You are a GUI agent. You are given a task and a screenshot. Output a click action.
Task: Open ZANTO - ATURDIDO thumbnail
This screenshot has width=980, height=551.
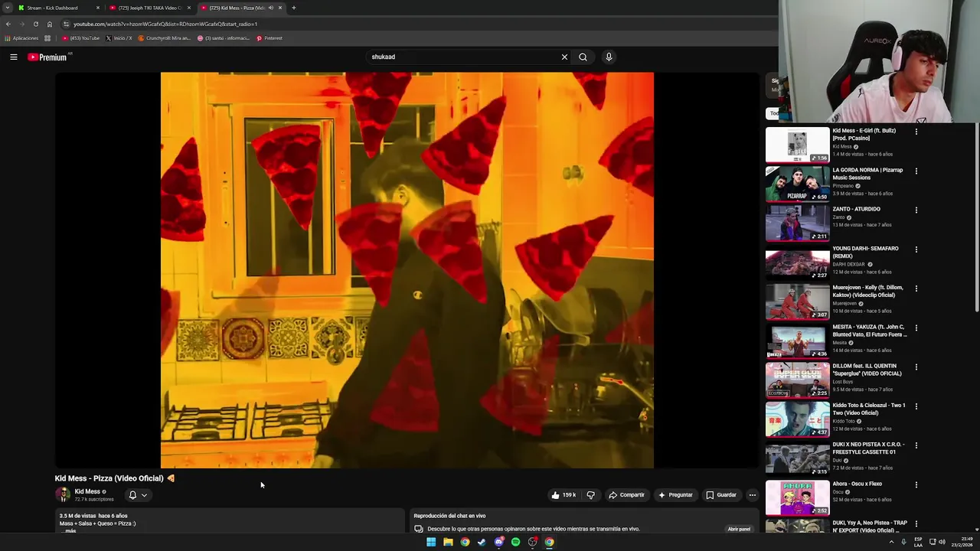tap(797, 223)
